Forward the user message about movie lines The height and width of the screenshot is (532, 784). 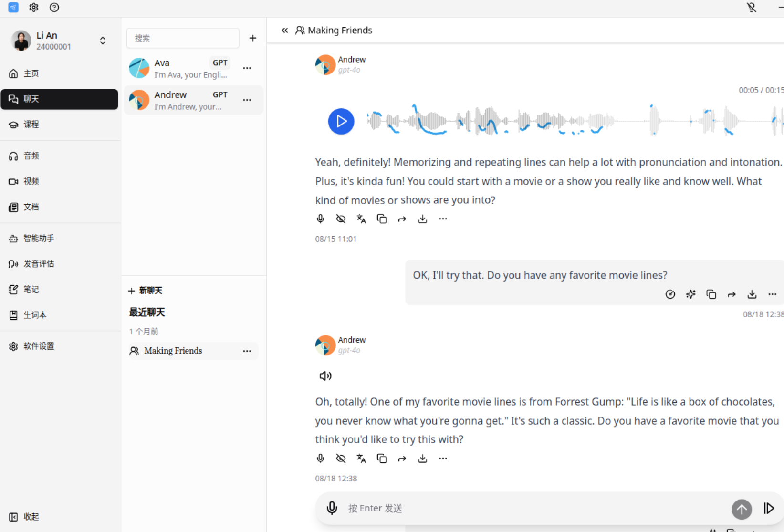pyautogui.click(x=732, y=294)
